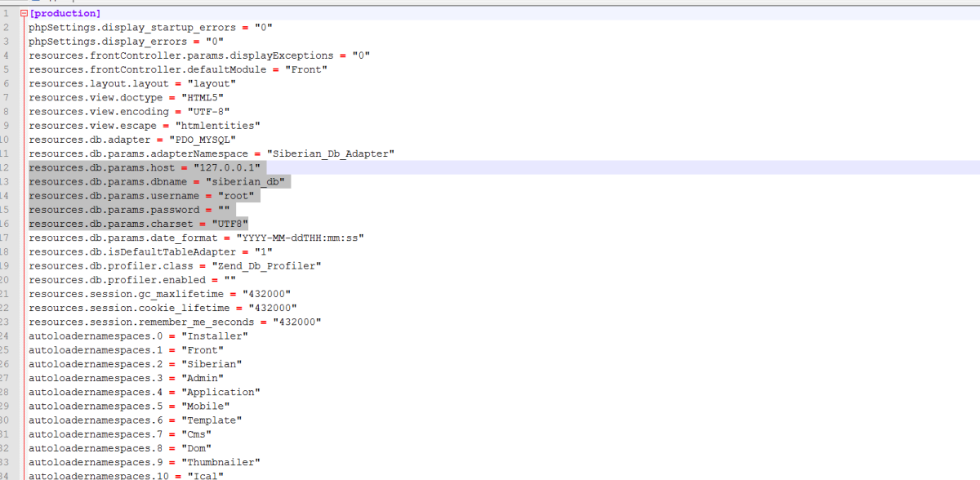Click the resources.db.params.charset "UTF8" line

click(x=139, y=224)
